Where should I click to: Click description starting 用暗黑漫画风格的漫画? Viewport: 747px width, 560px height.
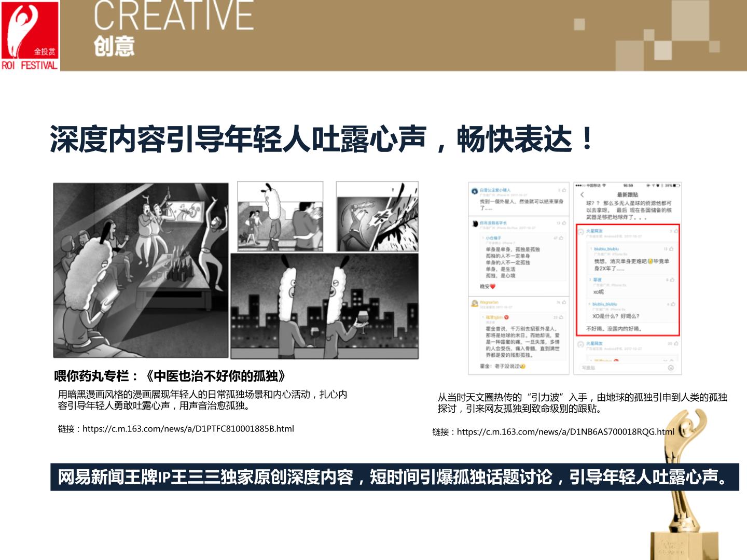coord(202,400)
